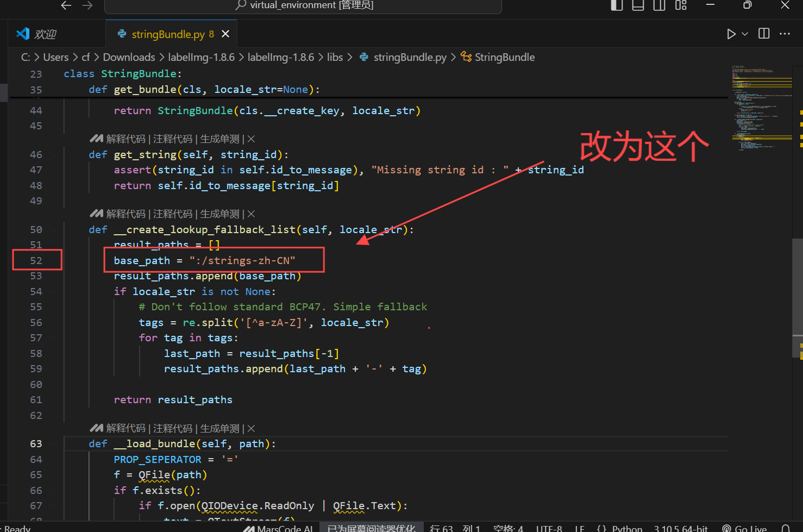Open the run options dropdown arrow

pos(745,34)
